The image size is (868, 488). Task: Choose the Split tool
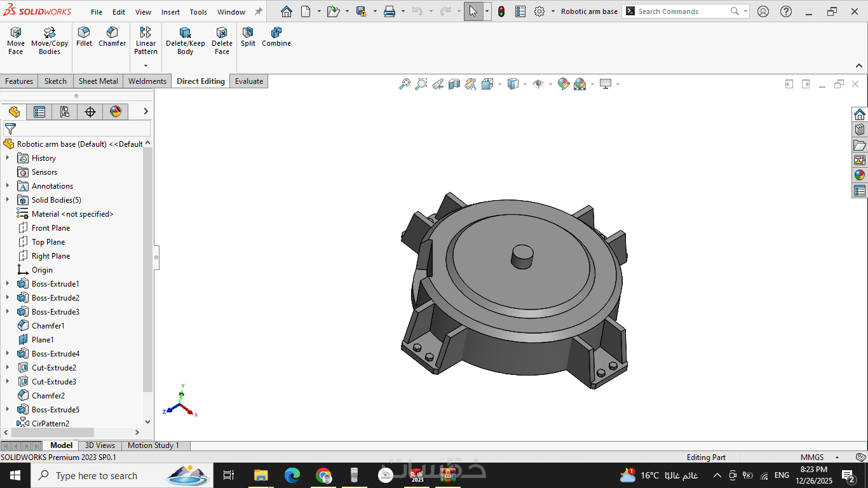click(248, 37)
